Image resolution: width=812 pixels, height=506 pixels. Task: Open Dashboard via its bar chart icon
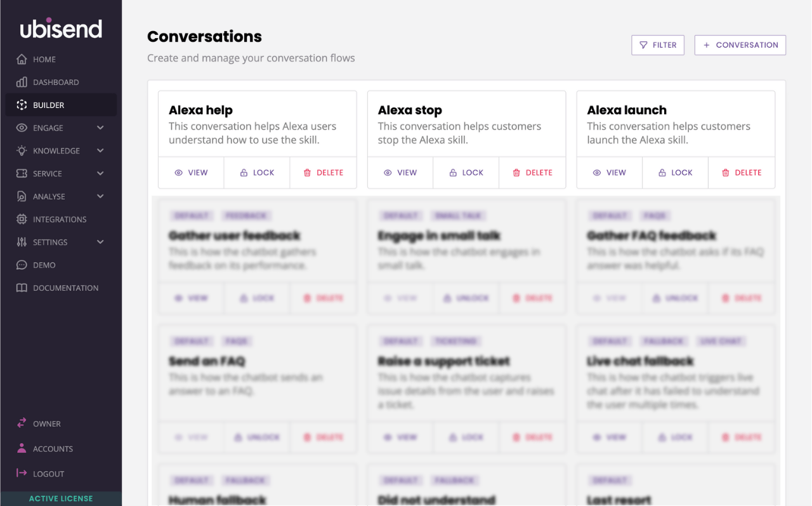22,82
